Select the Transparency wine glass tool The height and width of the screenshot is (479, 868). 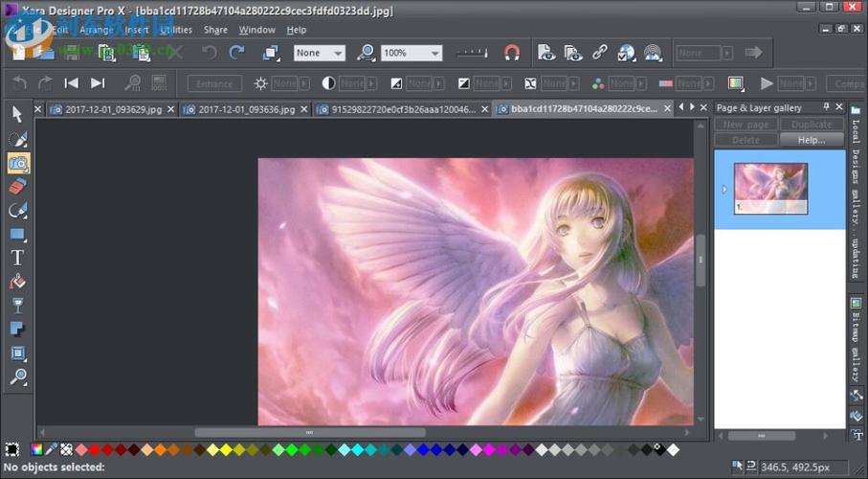[18, 306]
